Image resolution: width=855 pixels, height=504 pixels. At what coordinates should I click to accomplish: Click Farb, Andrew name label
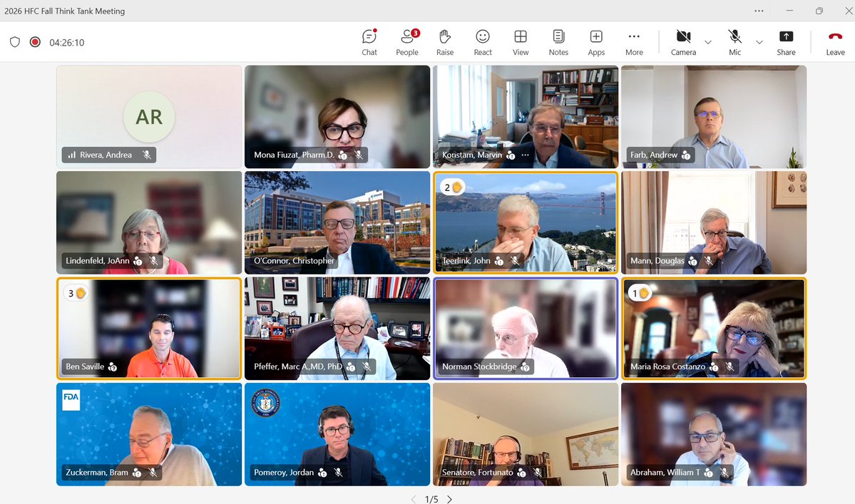tap(654, 155)
